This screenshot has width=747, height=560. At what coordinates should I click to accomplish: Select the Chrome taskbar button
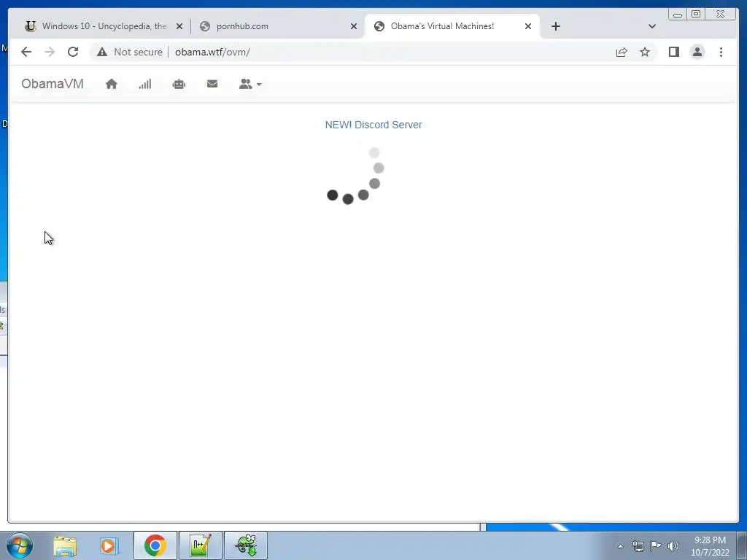click(x=155, y=545)
